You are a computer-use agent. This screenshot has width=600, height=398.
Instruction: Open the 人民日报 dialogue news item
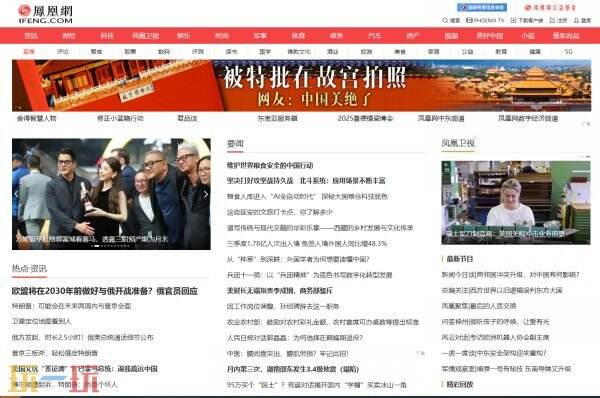295,338
